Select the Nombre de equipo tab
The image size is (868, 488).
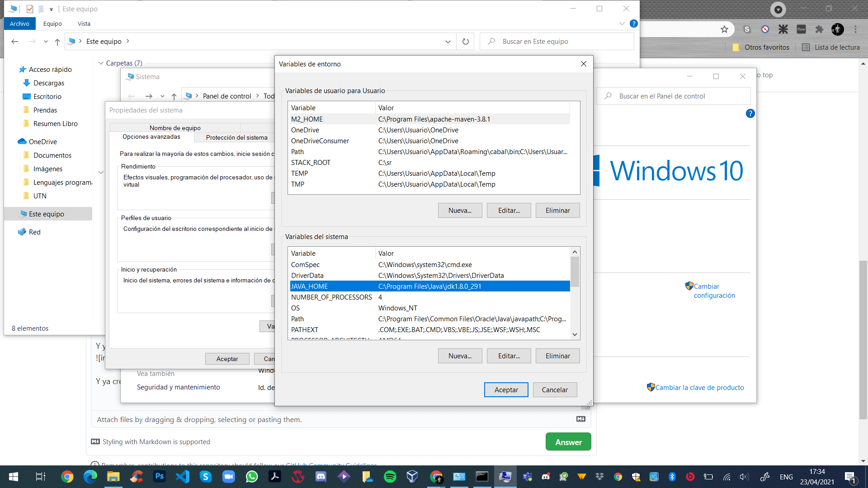175,128
